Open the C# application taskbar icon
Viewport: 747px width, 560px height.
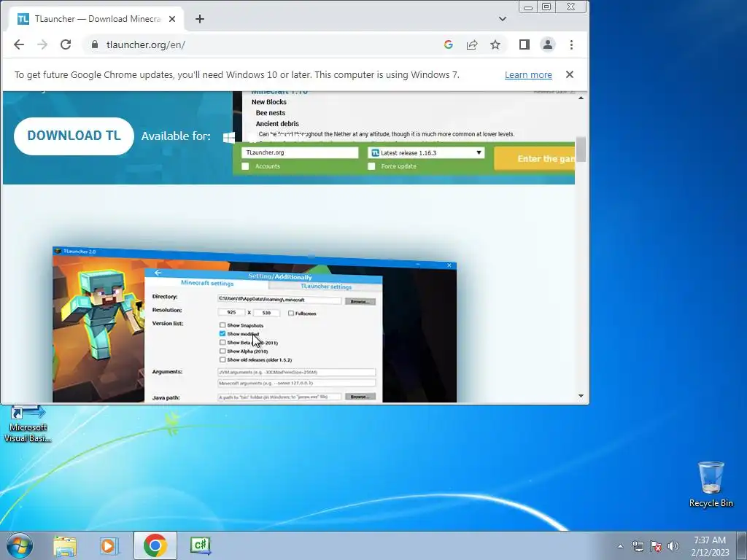pyautogui.click(x=200, y=545)
